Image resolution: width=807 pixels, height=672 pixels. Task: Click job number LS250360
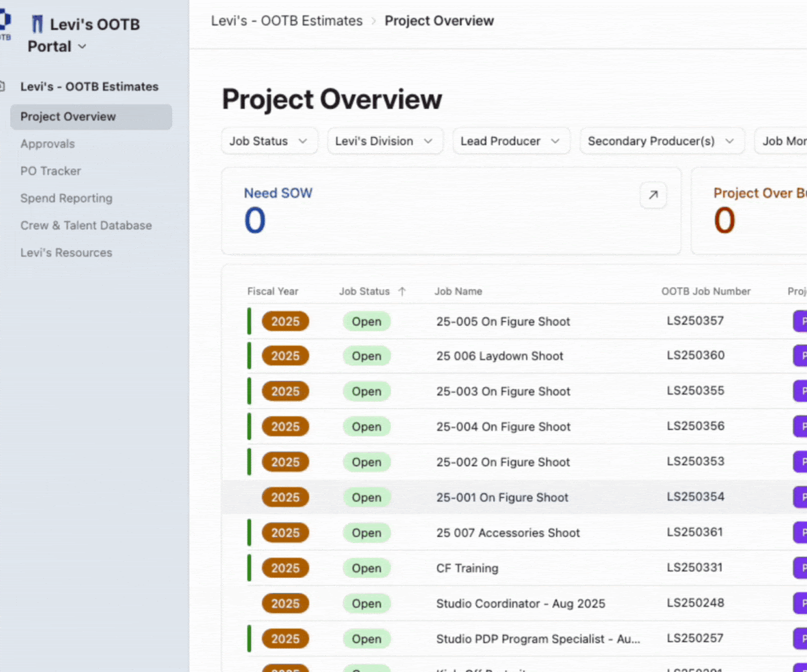695,355
